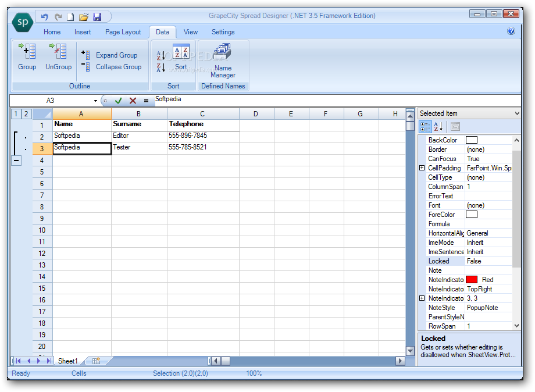535x392 pixels.
Task: Select the Data ribbon tab
Action: (162, 32)
